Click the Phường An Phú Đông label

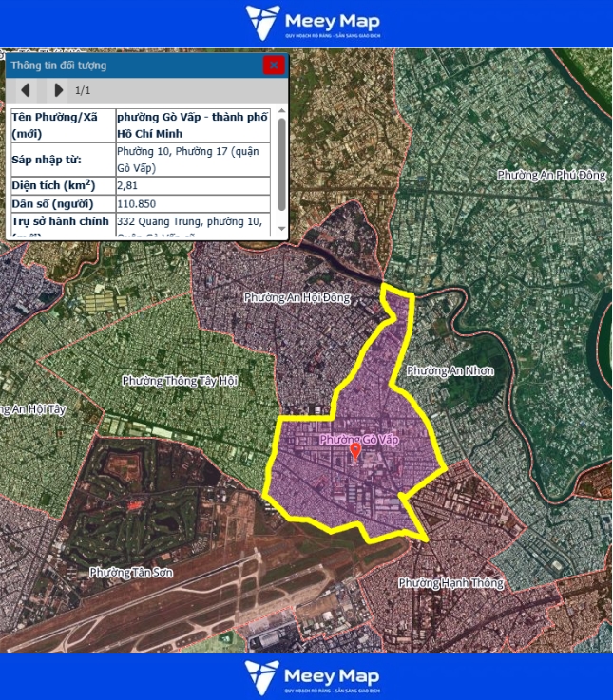[x=551, y=175]
